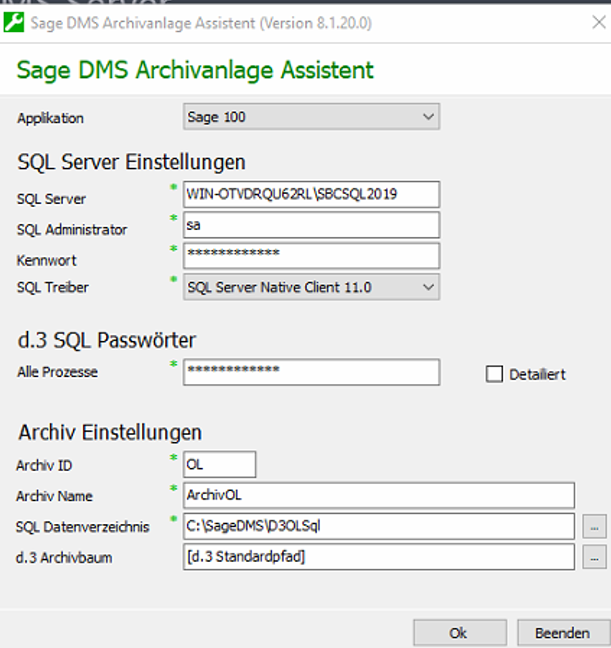
Task: Enable the Detailiert checkbox
Action: tap(493, 374)
